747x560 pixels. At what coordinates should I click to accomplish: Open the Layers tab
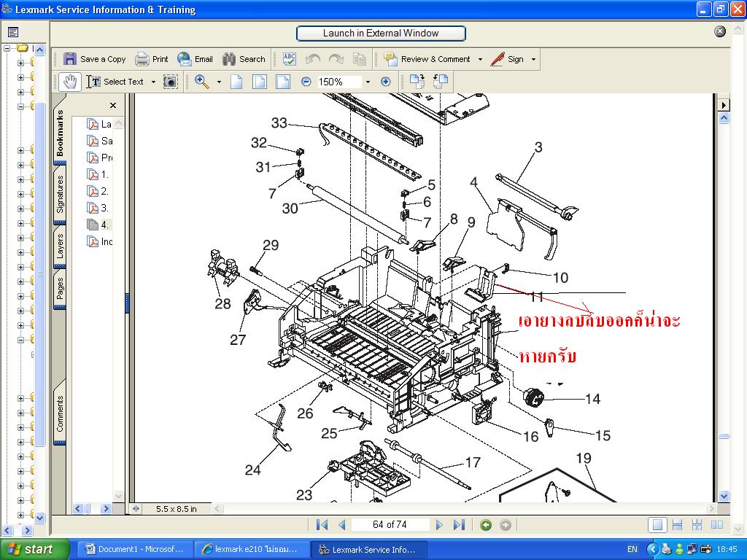tap(60, 246)
